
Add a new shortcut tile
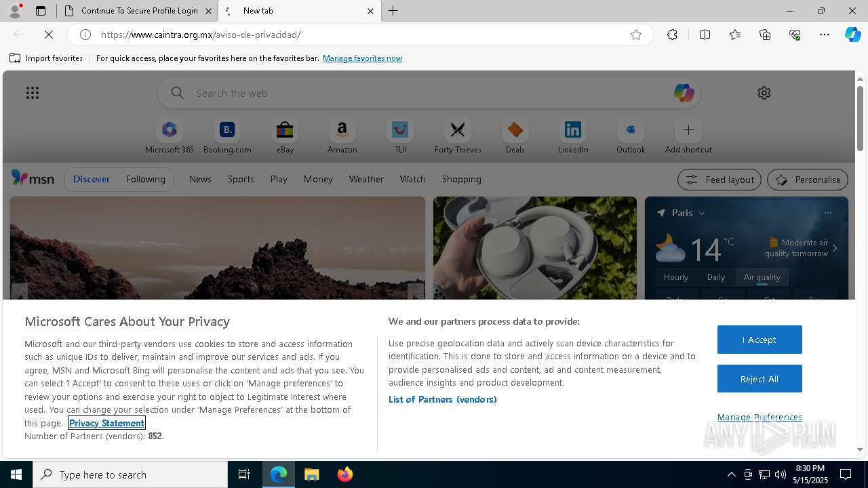coord(688,136)
